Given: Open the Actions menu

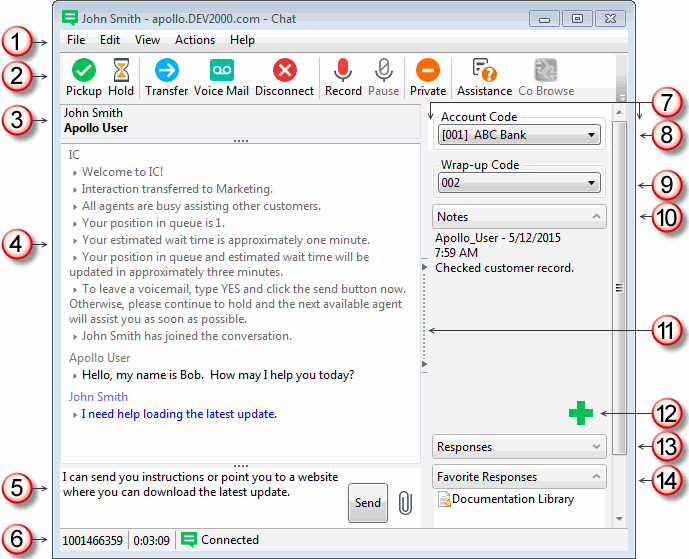Looking at the screenshot, I should click(x=194, y=40).
